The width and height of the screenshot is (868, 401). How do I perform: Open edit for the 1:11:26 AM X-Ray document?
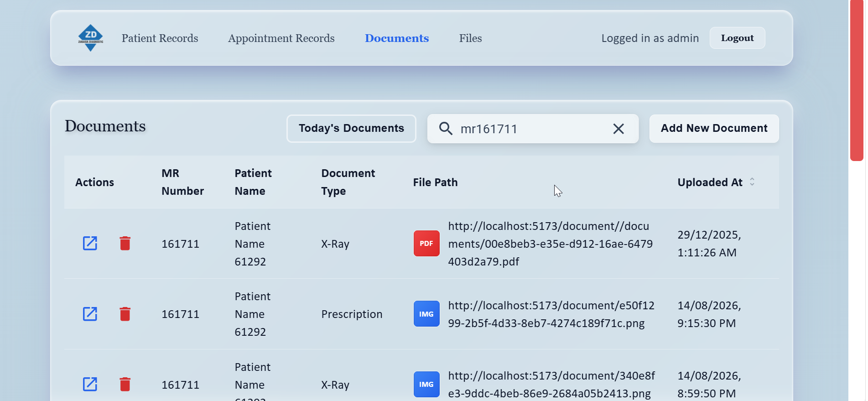90,243
